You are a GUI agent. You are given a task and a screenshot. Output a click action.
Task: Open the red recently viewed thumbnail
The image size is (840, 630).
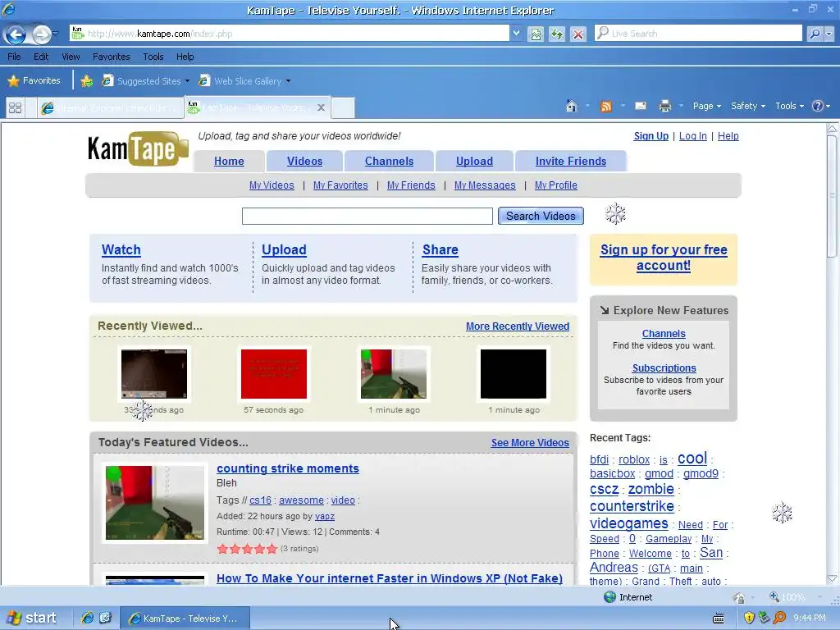pos(274,374)
